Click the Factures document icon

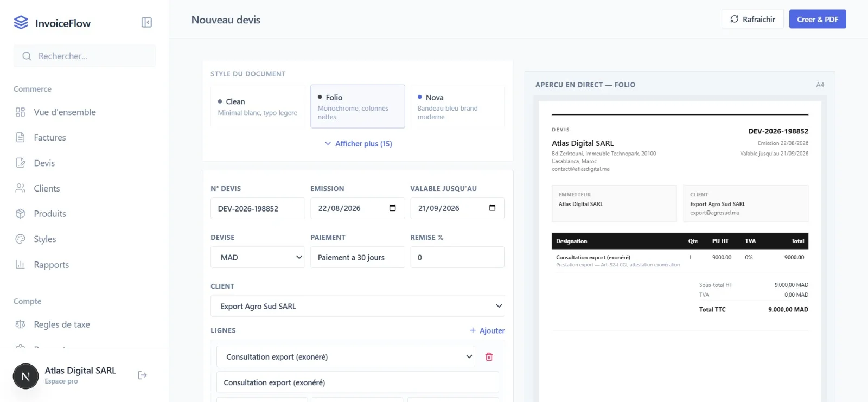coord(21,137)
